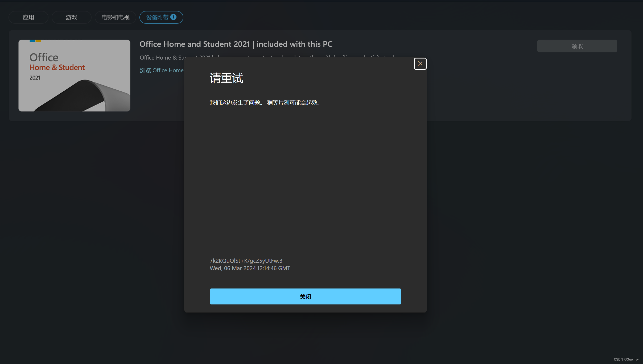Open the 电影和电视 tab
This screenshot has width=643, height=364.
click(x=115, y=17)
